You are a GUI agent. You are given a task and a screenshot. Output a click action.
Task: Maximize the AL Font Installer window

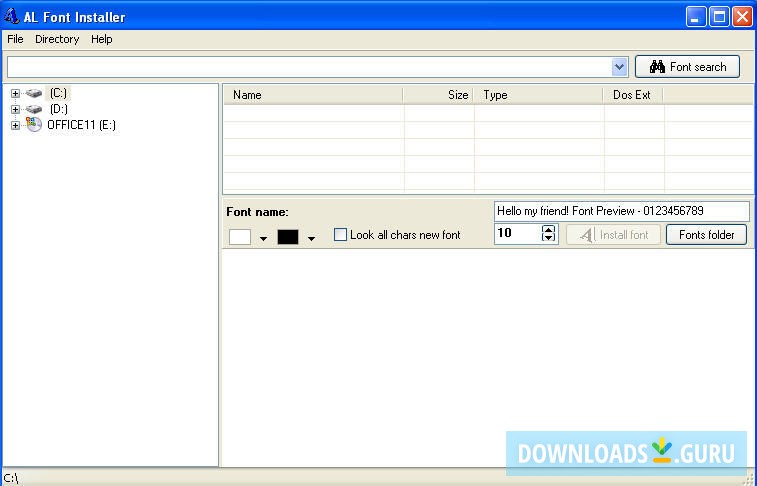pos(719,17)
